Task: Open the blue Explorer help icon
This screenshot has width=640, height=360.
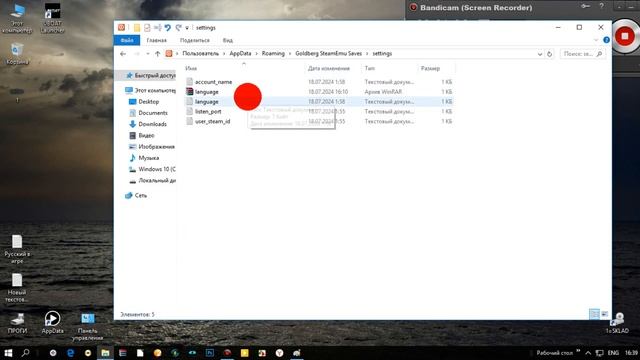Action: tap(606, 40)
